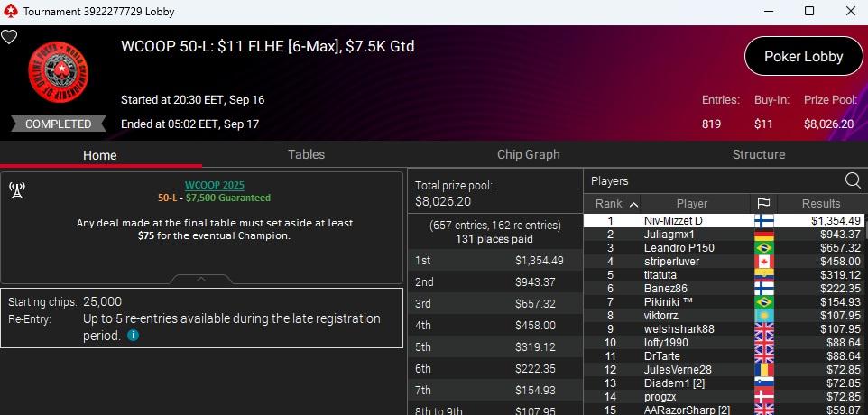The height and width of the screenshot is (415, 868).
Task: Click Finland flag beside Niv-Mizzet D
Action: [763, 221]
